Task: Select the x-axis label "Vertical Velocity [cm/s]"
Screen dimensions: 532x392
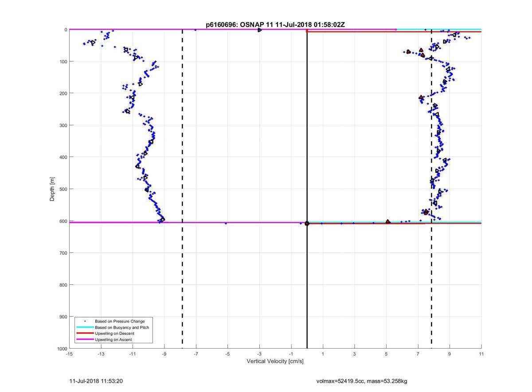Action: [x=275, y=361]
